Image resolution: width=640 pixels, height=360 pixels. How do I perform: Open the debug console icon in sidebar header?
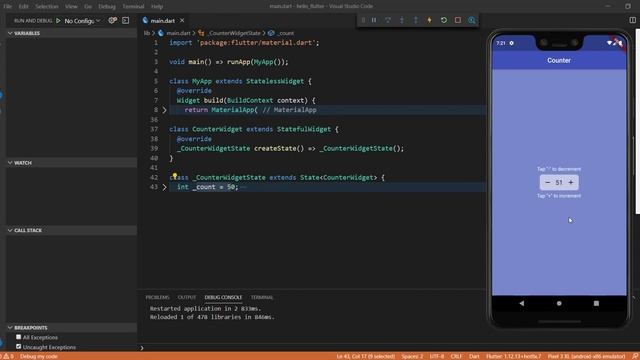point(126,20)
